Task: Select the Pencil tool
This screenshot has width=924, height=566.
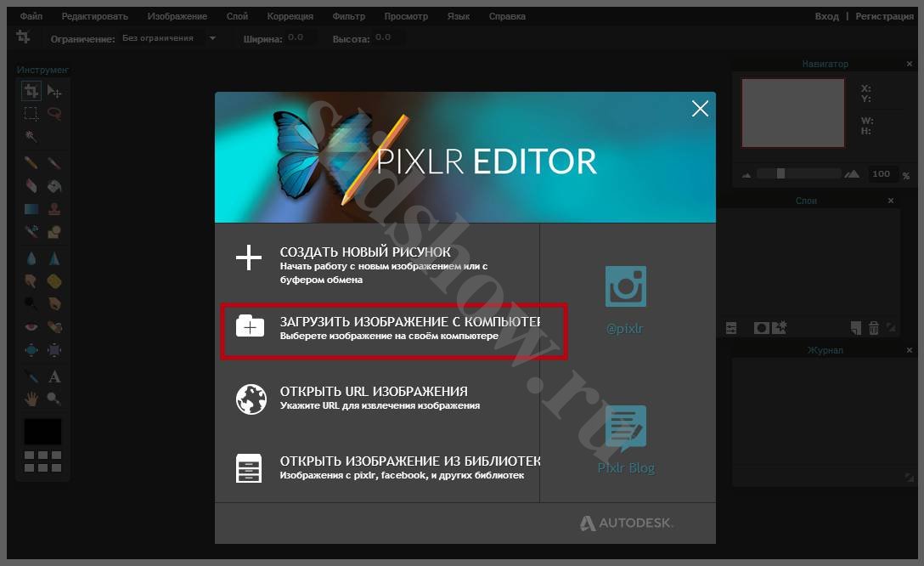Action: tap(31, 162)
